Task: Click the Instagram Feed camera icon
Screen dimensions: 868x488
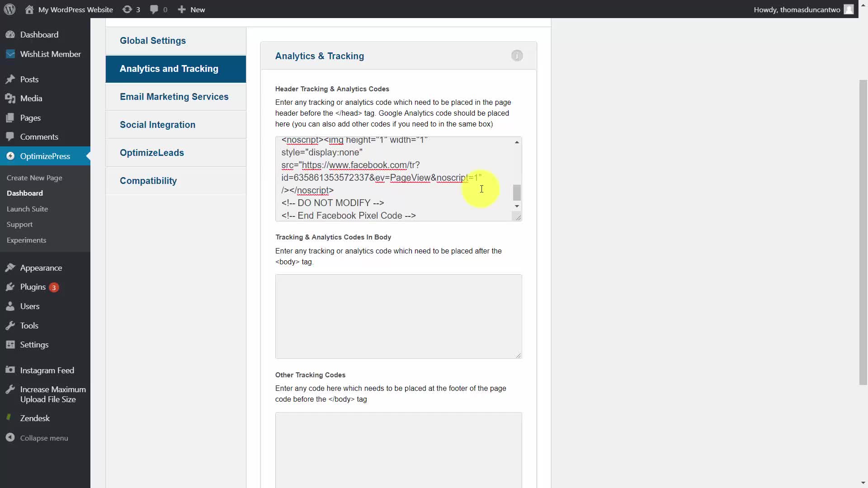Action: (x=10, y=370)
